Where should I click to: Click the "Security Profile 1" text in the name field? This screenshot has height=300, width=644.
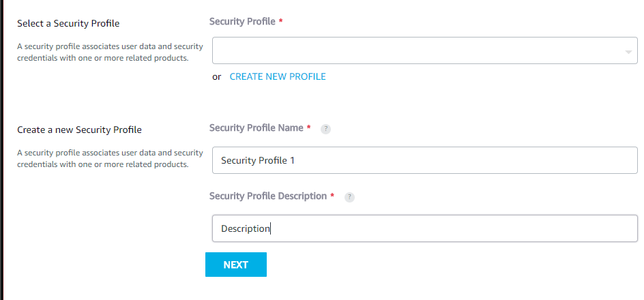point(258,161)
